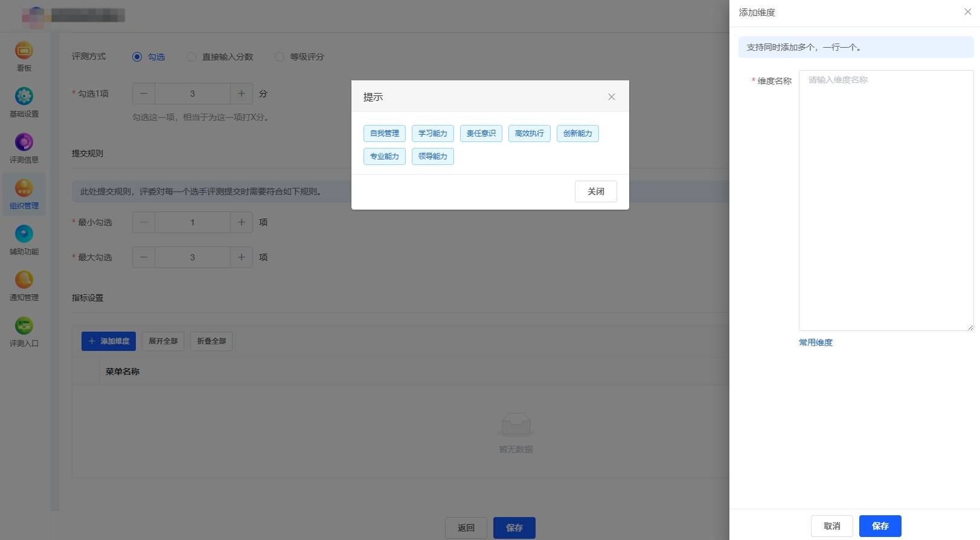Click the 关闭 button in dialog
This screenshot has width=980, height=540.
595,191
